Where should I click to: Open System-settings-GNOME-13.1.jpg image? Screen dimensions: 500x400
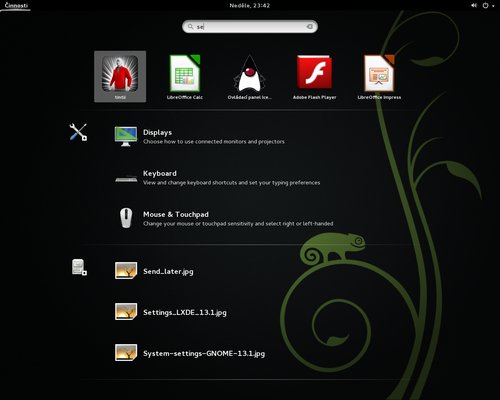click(190, 353)
